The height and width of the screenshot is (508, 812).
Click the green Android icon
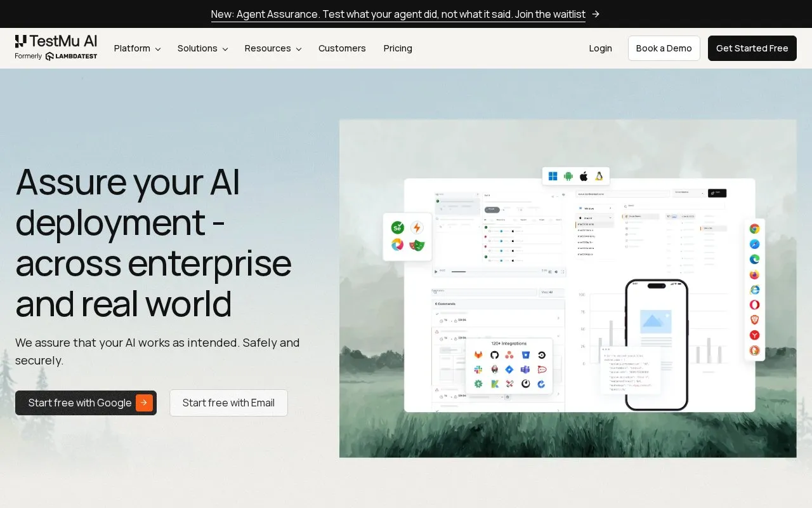click(x=568, y=176)
